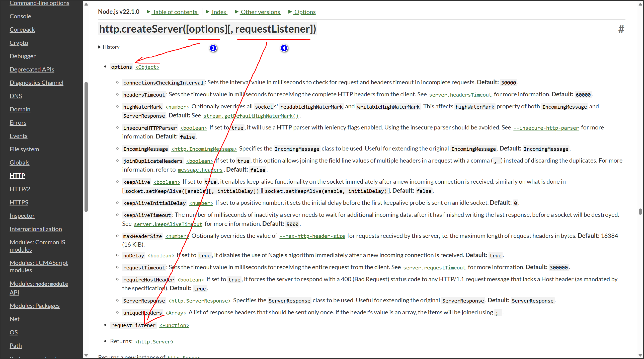
Task: Toggle the insecureHTTPParser boolean option
Action: click(193, 128)
